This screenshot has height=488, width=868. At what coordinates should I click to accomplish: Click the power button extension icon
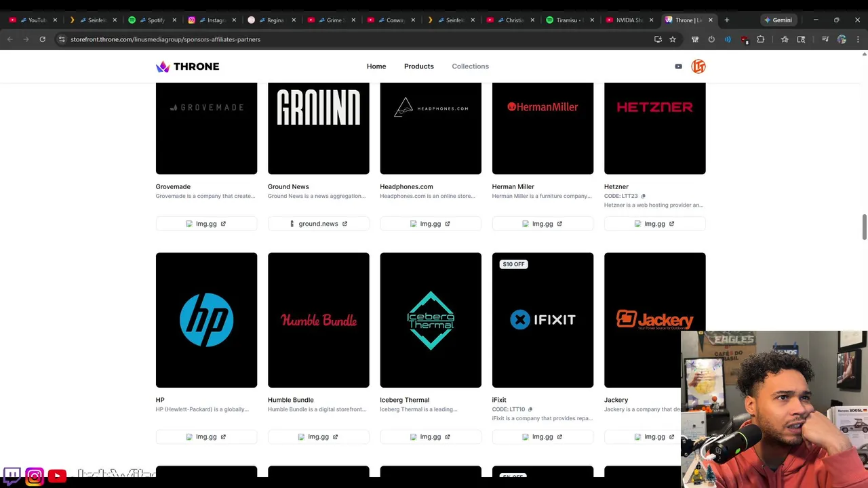tap(711, 39)
